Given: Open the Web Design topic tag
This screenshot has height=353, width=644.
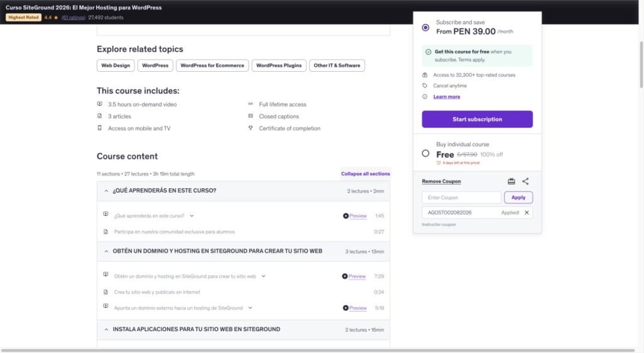Looking at the screenshot, I should (x=116, y=65).
